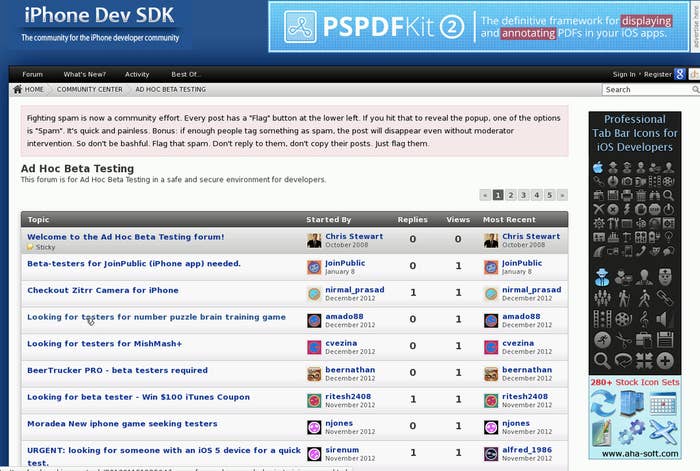Click the airplane icon in stock icon sets ad
The width and height of the screenshot is (700, 471).
click(x=663, y=431)
